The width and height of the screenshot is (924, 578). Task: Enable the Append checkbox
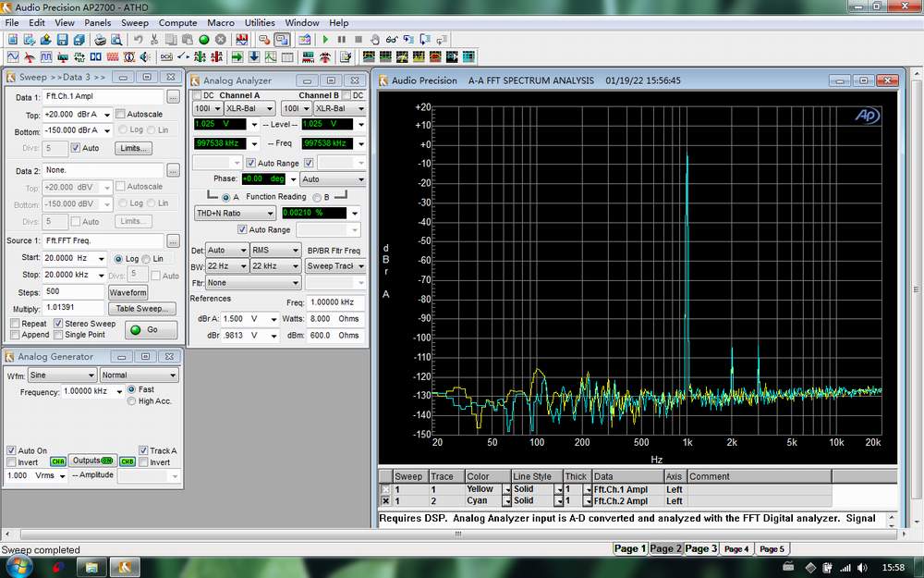tap(15, 335)
